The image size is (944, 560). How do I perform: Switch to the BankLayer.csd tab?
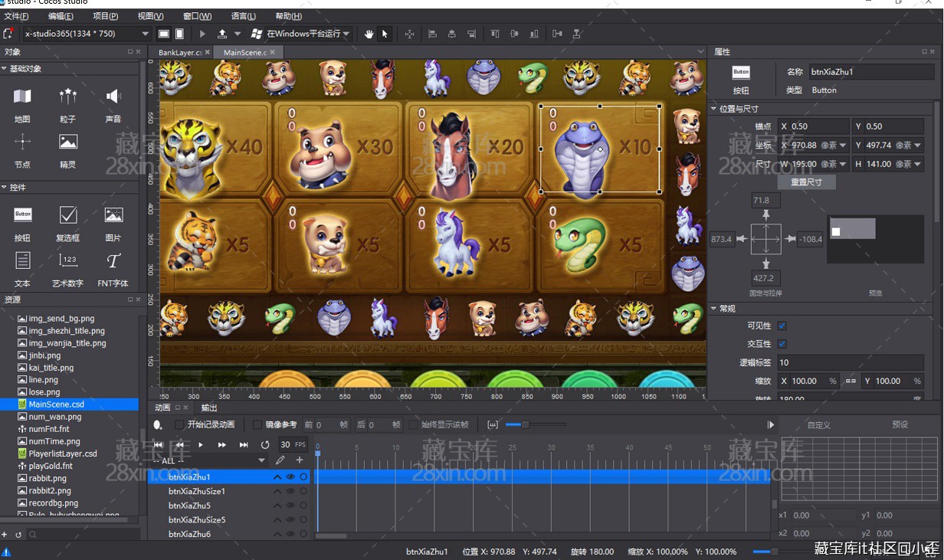pyautogui.click(x=179, y=52)
